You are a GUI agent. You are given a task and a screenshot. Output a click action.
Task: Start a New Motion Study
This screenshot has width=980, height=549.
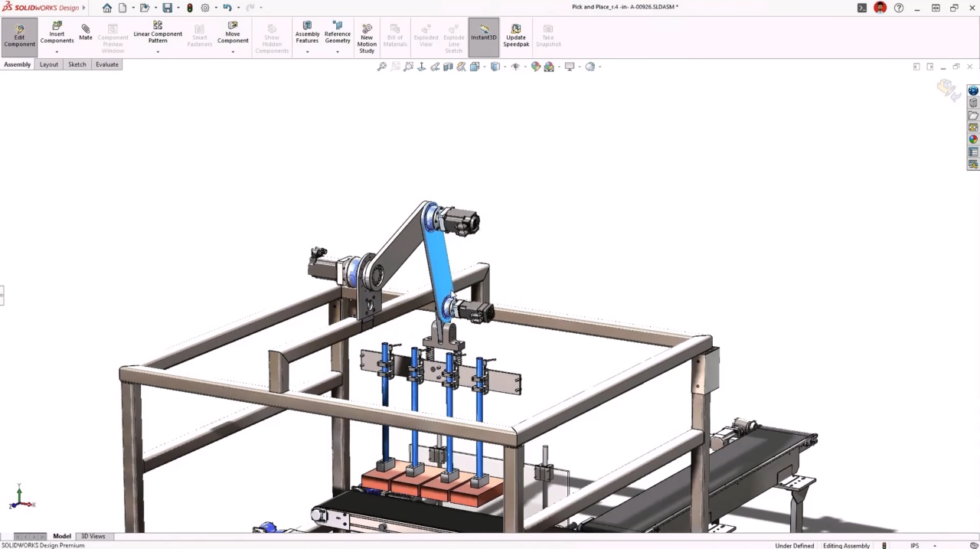(367, 38)
